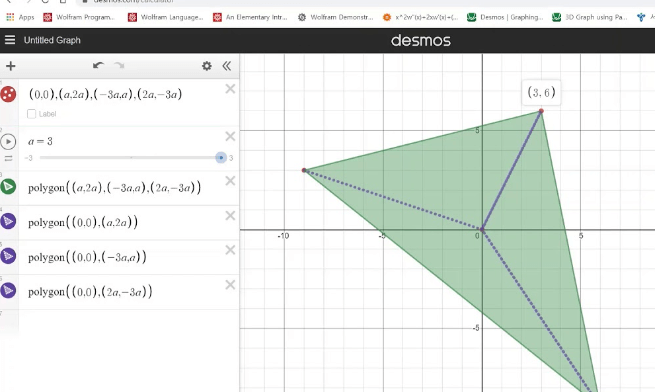Open expression list settings gear
655x392 pixels.
point(206,66)
